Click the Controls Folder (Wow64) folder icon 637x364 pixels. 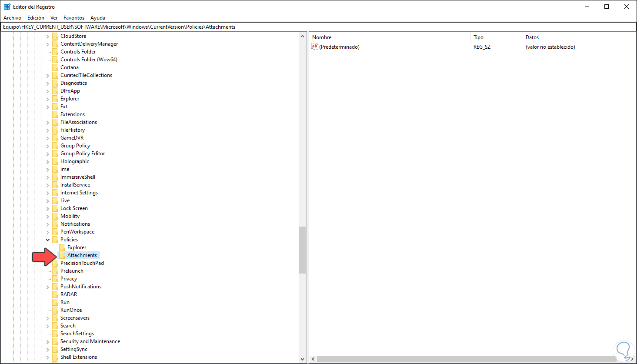[x=55, y=60]
